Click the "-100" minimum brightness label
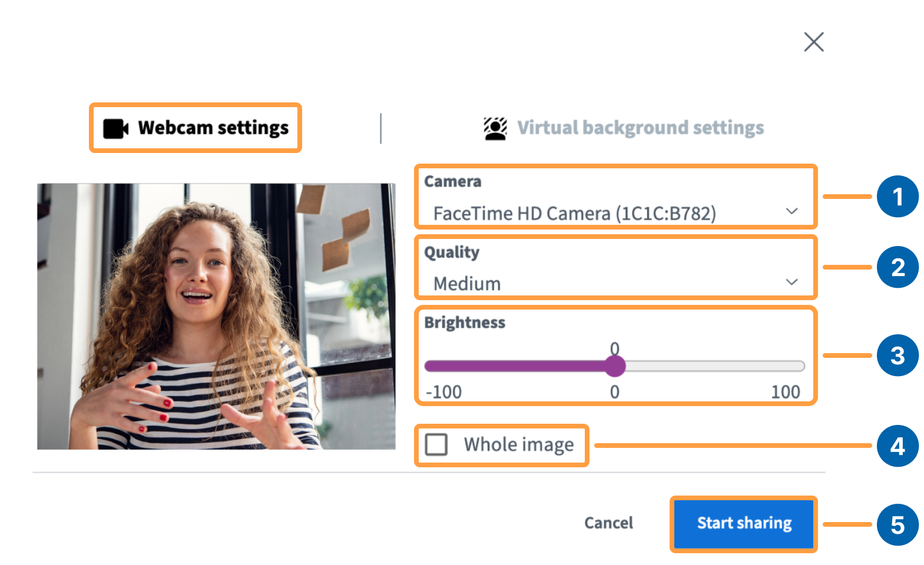 [x=443, y=392]
